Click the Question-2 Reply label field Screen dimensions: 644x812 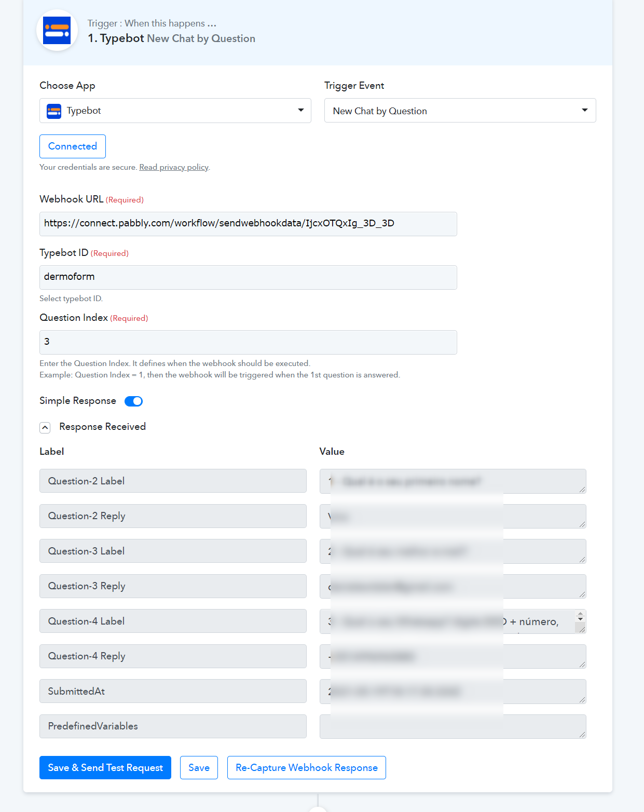(x=173, y=516)
